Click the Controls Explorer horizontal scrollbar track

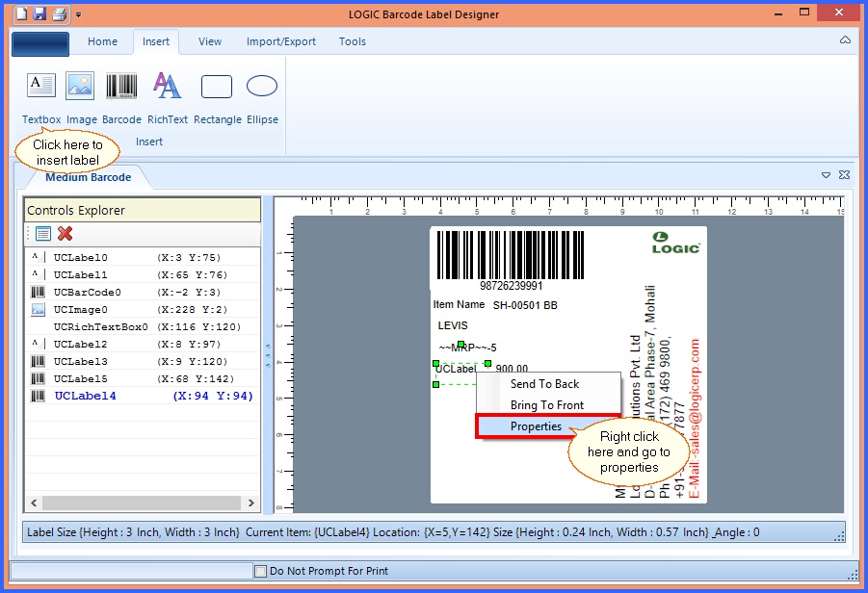142,503
